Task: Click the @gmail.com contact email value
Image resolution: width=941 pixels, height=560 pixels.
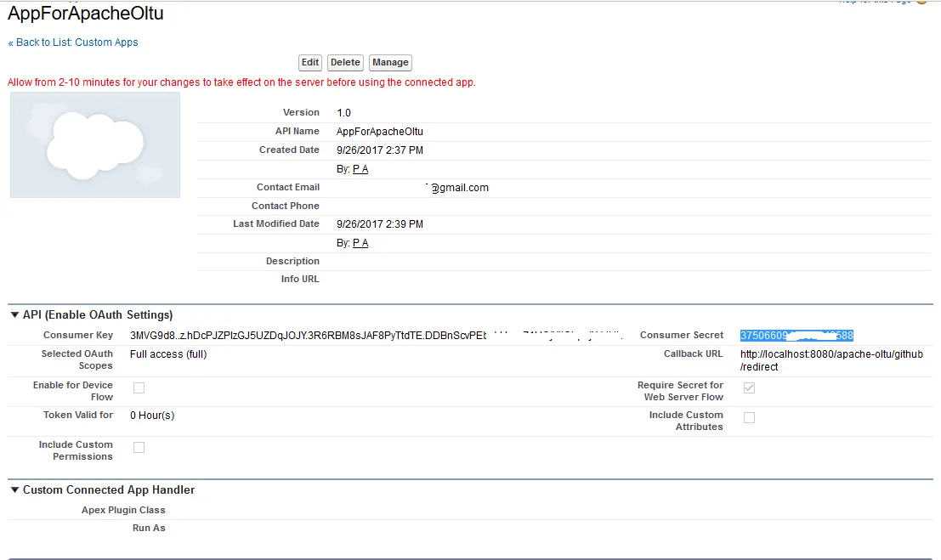Action: pos(457,187)
